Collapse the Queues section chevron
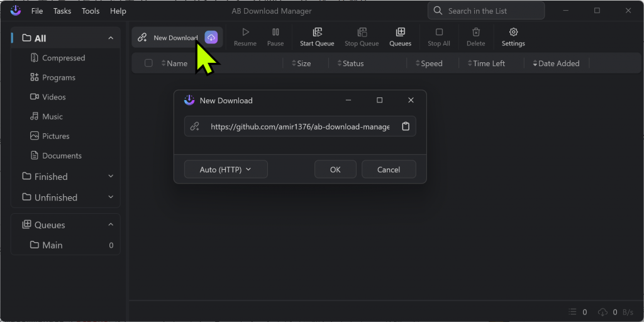 click(111, 225)
